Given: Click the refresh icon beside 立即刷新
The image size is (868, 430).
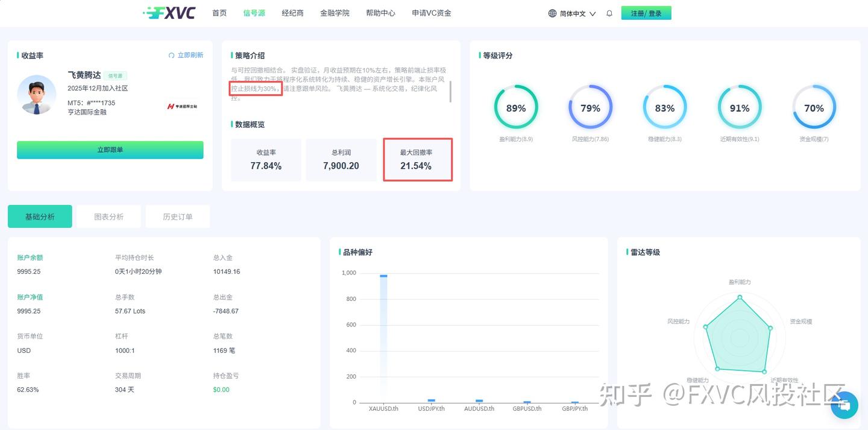Looking at the screenshot, I should click(x=171, y=55).
